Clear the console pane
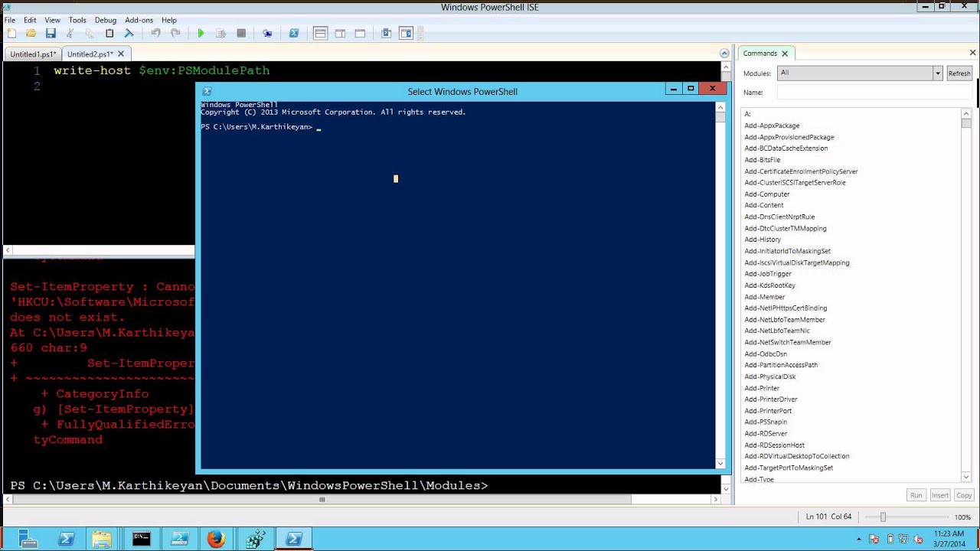The width and height of the screenshot is (980, 551). pyautogui.click(x=129, y=33)
